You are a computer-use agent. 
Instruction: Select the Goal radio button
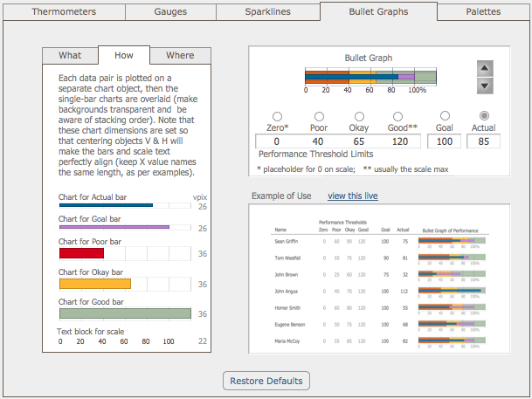pyautogui.click(x=445, y=116)
